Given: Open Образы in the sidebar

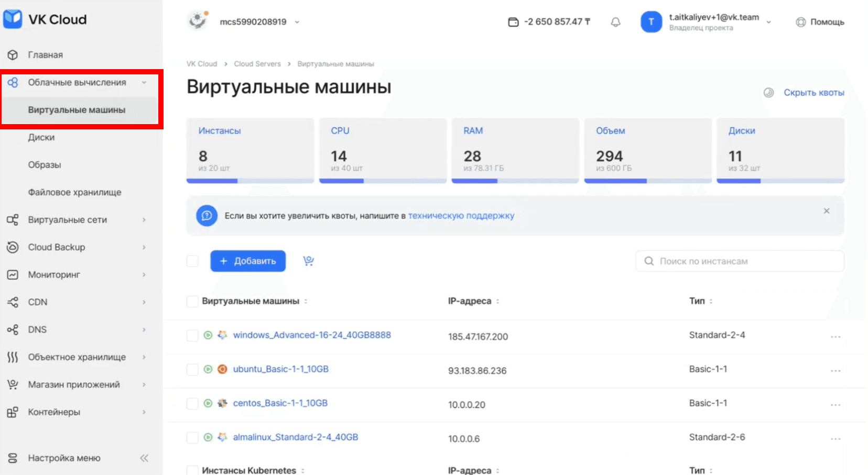Looking at the screenshot, I should [45, 165].
